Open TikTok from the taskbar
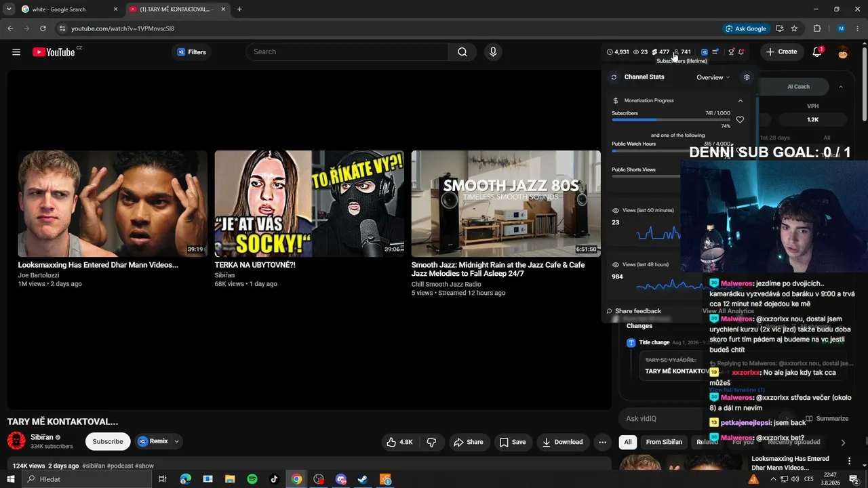868x488 pixels. coord(274,479)
